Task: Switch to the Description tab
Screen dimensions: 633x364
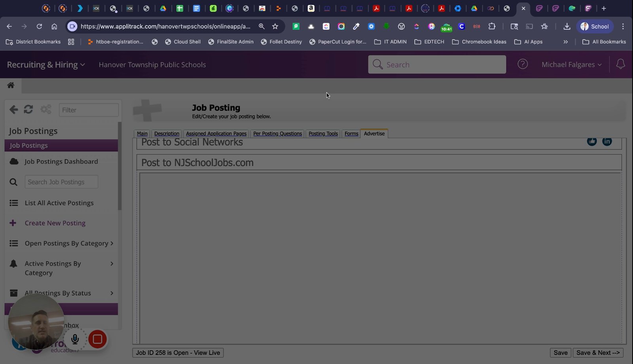Action: click(x=167, y=134)
